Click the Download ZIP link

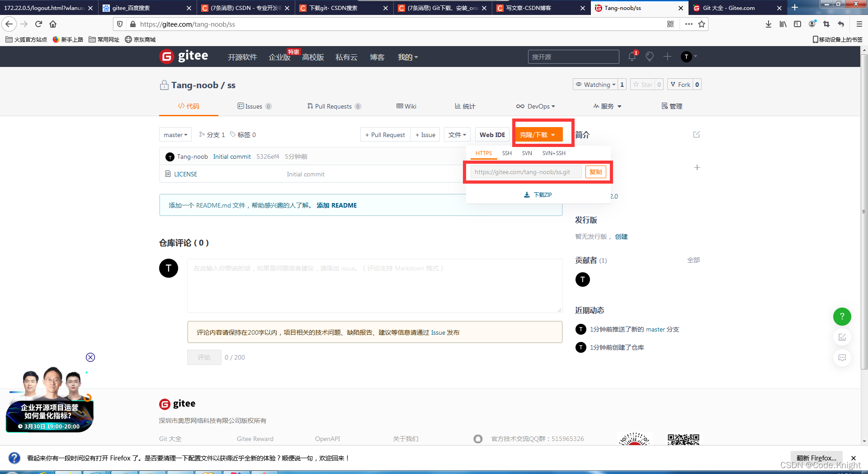click(x=538, y=195)
